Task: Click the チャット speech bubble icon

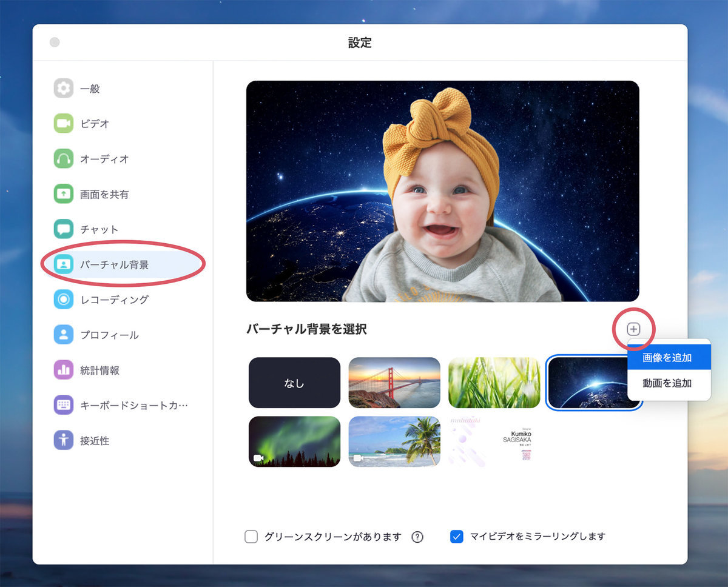Action: pos(63,229)
